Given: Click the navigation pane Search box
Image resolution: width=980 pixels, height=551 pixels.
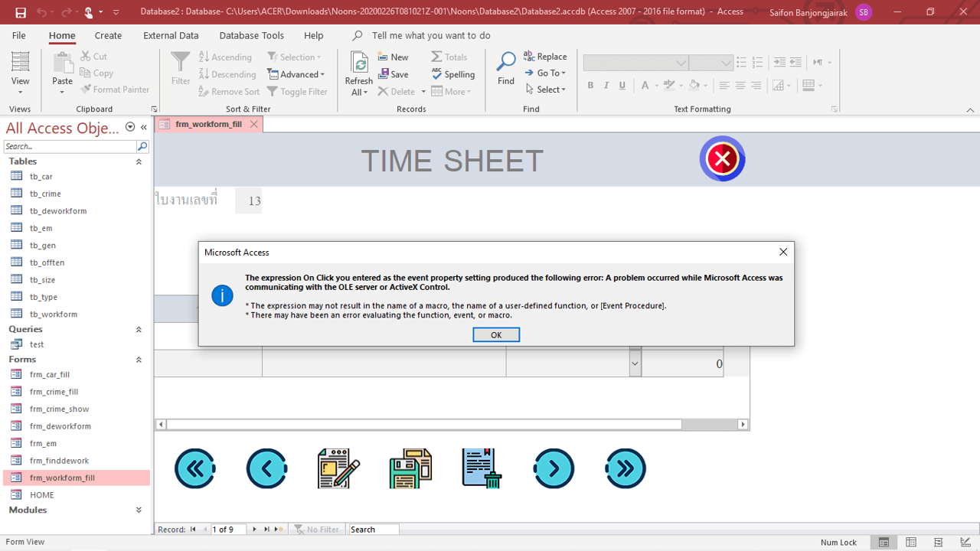Looking at the screenshot, I should [x=70, y=146].
